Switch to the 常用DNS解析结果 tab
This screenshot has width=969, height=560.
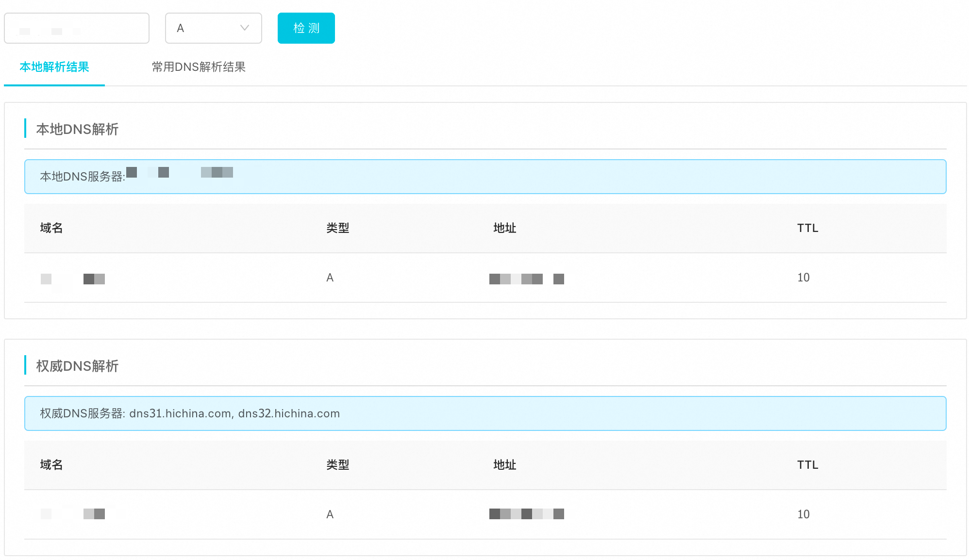point(199,67)
